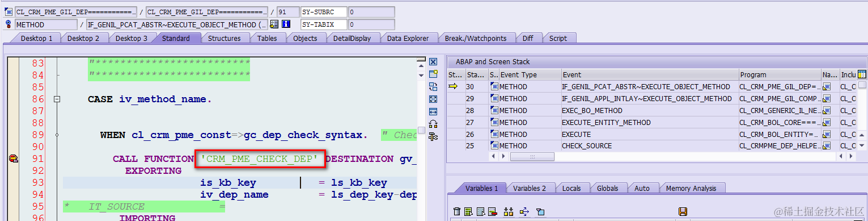The height and width of the screenshot is (221, 868).
Task: Click the delete trash icon in Variables toolbar
Action: point(457,212)
